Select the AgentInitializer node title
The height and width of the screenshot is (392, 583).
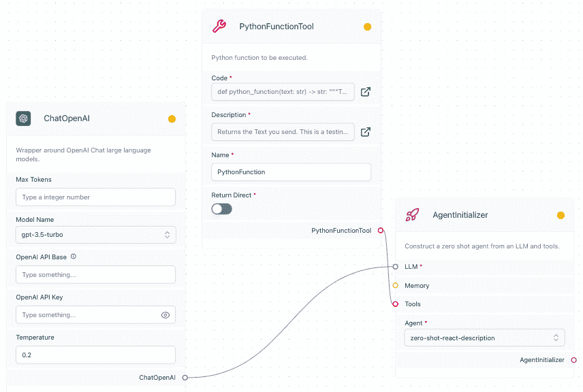pos(460,215)
